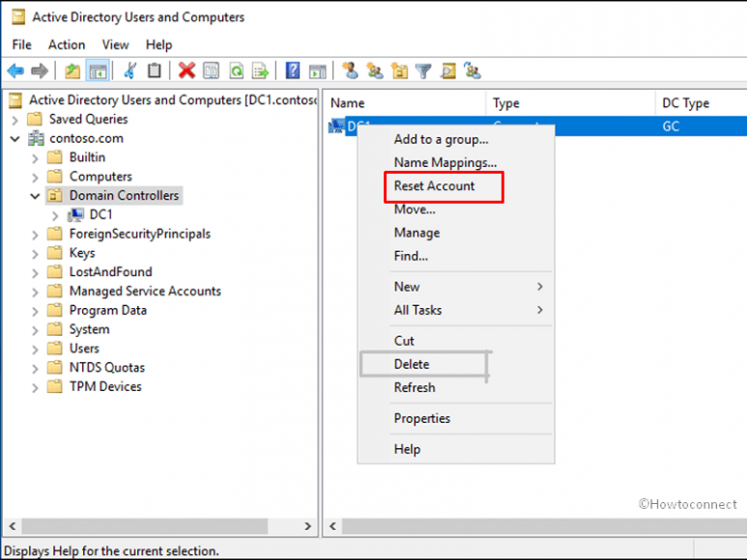The width and height of the screenshot is (747, 560).
Task: Select Manage in the context menu
Action: tap(456, 233)
